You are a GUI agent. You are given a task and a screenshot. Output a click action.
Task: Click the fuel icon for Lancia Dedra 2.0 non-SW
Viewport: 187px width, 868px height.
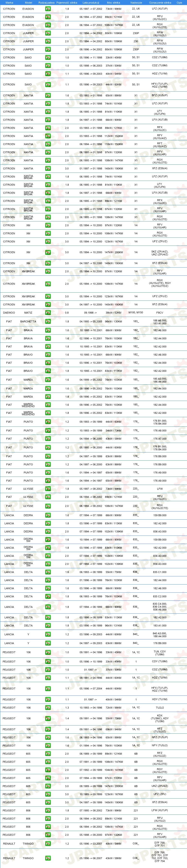[48, 532]
